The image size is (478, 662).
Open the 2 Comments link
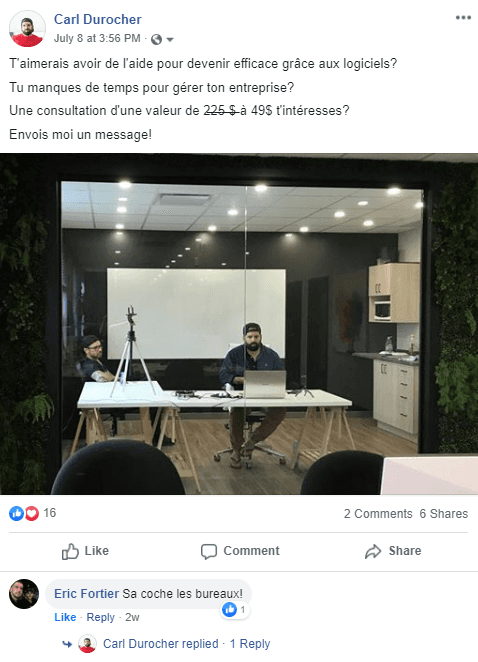click(x=378, y=513)
